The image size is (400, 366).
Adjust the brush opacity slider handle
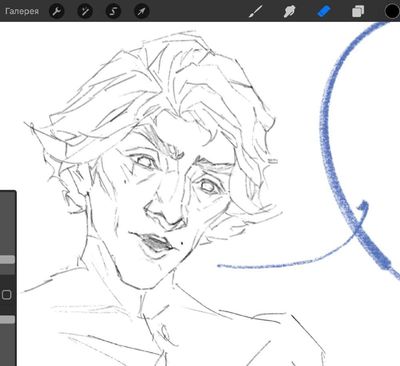[7, 320]
